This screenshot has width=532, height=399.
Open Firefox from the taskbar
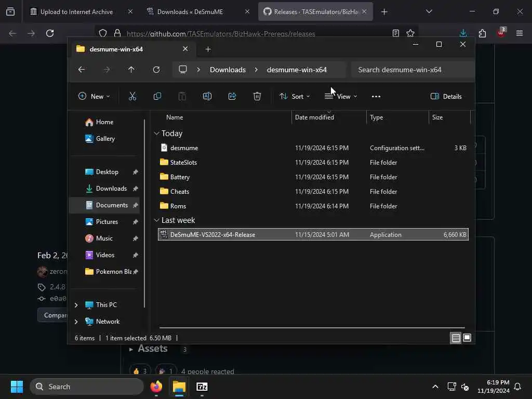[156, 387]
